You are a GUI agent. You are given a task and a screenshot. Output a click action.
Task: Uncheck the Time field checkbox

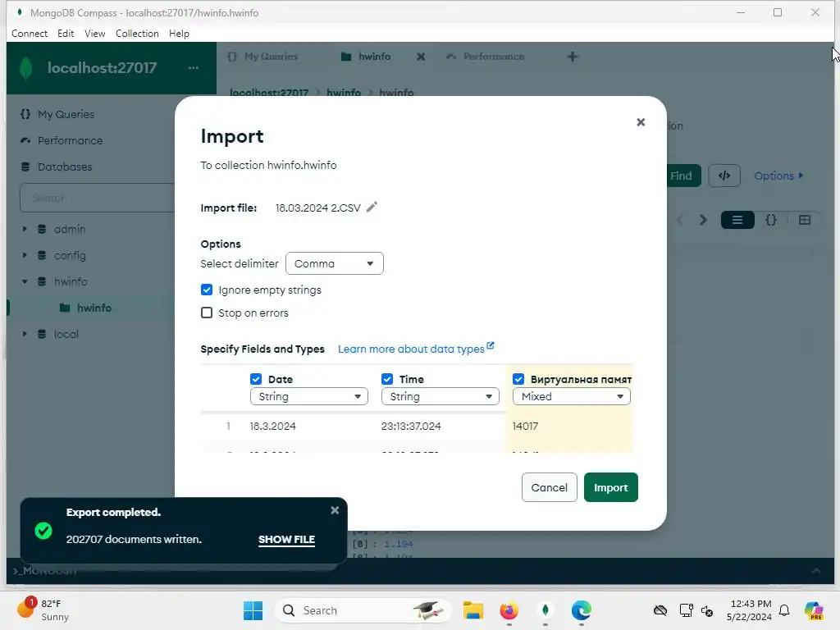387,379
